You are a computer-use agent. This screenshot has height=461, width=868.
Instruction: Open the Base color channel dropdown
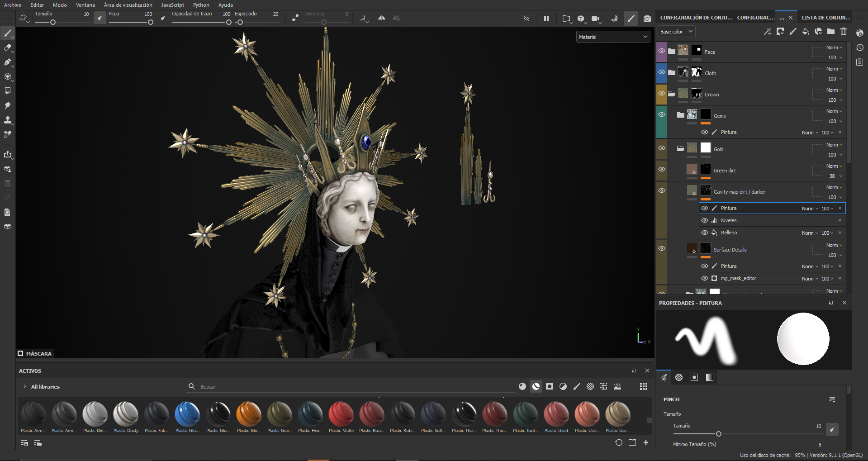coord(675,31)
